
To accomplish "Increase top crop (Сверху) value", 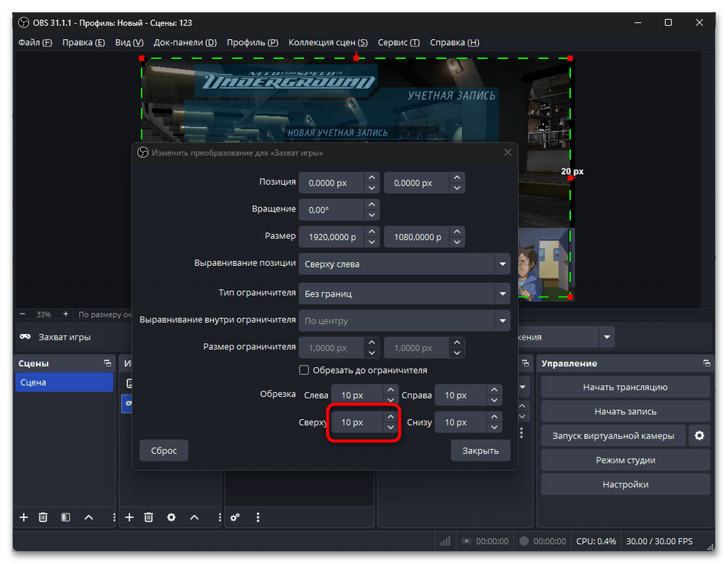I will tap(391, 417).
